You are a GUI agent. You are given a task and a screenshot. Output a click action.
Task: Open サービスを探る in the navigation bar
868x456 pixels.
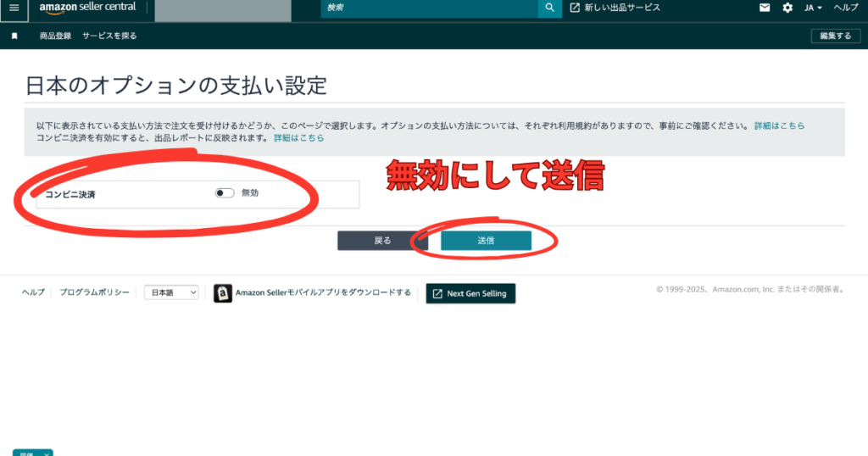109,36
